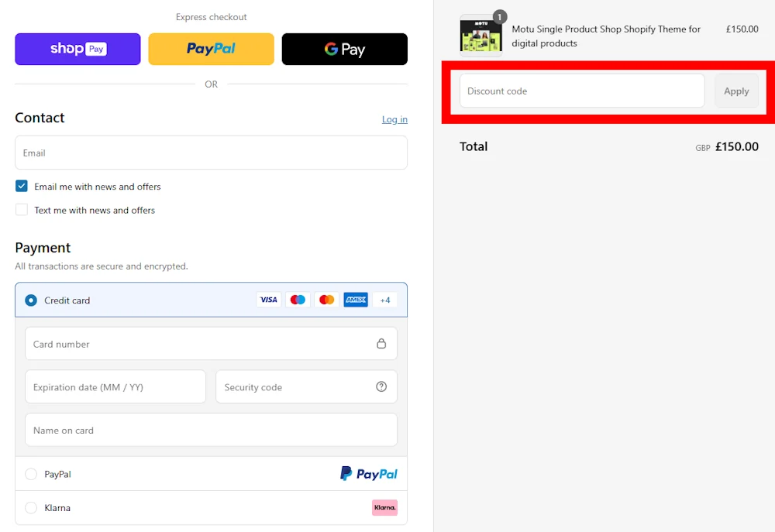Viewport: 775px width, 532px height.
Task: Pay with Shop Pay express checkout
Action: point(77,49)
